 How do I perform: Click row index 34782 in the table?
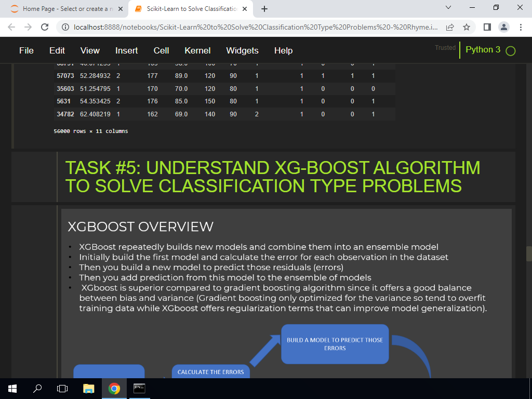65,114
